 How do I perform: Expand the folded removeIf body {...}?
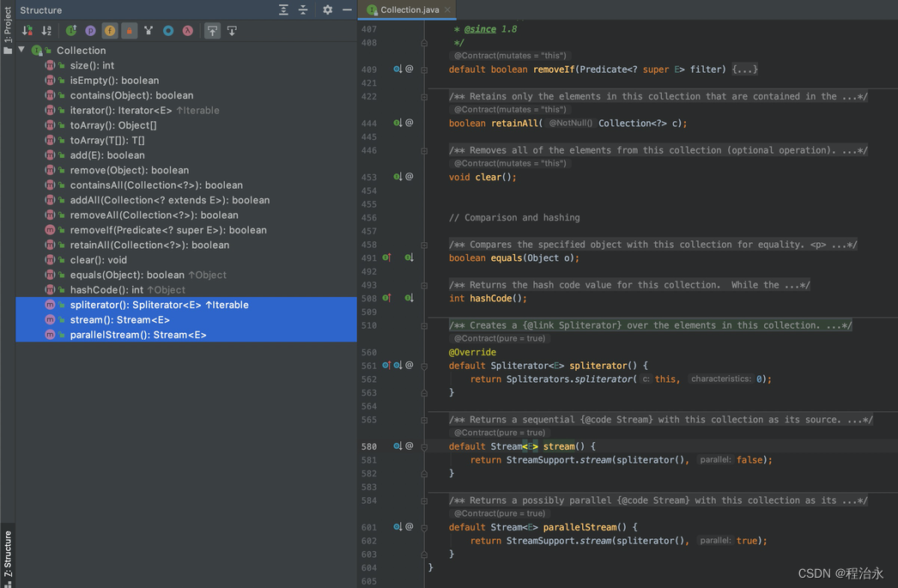tap(744, 70)
